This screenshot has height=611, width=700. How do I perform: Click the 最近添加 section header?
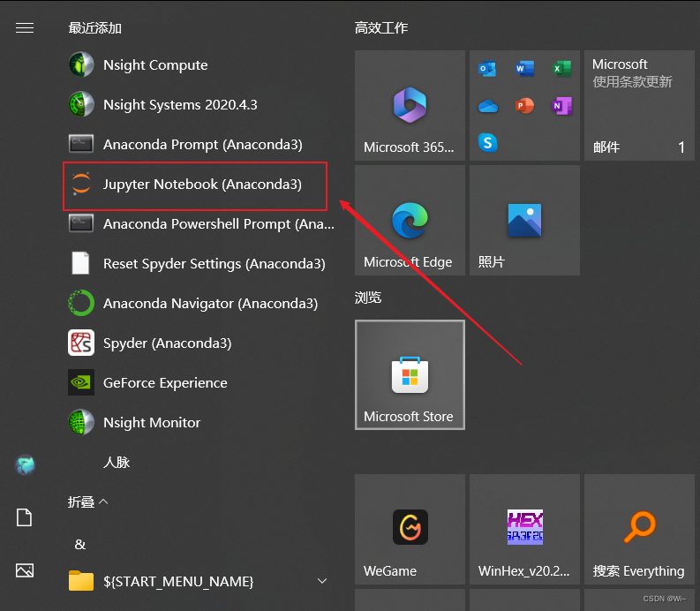pyautogui.click(x=95, y=28)
